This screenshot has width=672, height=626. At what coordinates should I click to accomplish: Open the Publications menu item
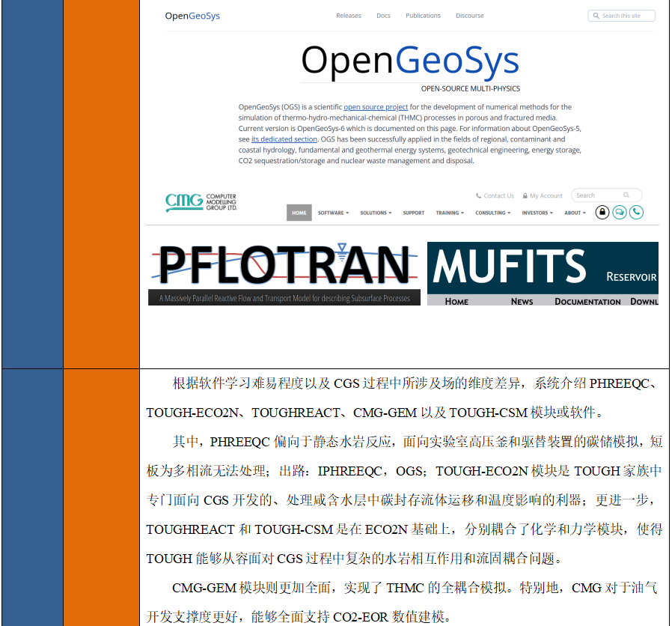click(423, 16)
